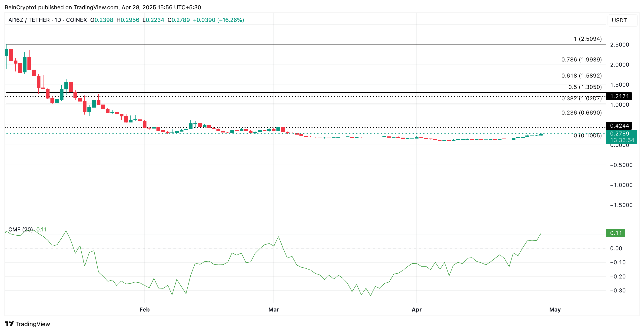This screenshot has width=644, height=332.
Task: Click the 0.5 (1.3050) Fibonacci level label
Action: coord(585,87)
